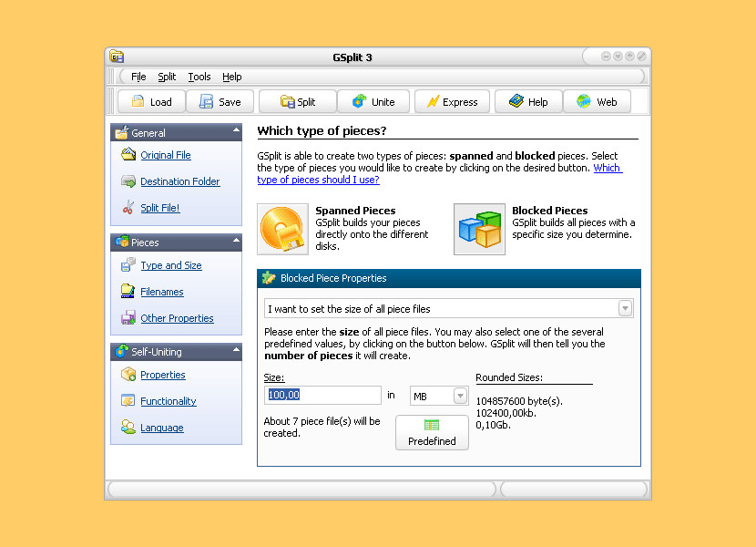The height and width of the screenshot is (547, 756).
Task: Open 'Which type of pieces should I use?' link
Action: [x=318, y=180]
